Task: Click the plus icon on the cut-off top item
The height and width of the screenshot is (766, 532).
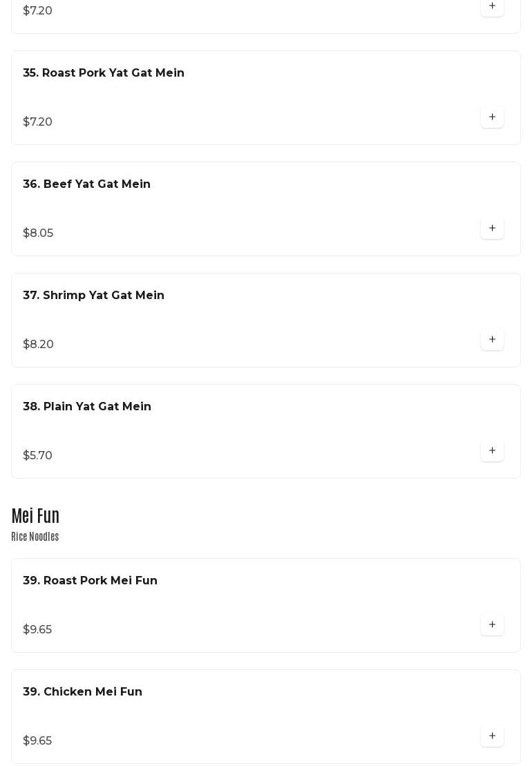Action: [x=492, y=6]
